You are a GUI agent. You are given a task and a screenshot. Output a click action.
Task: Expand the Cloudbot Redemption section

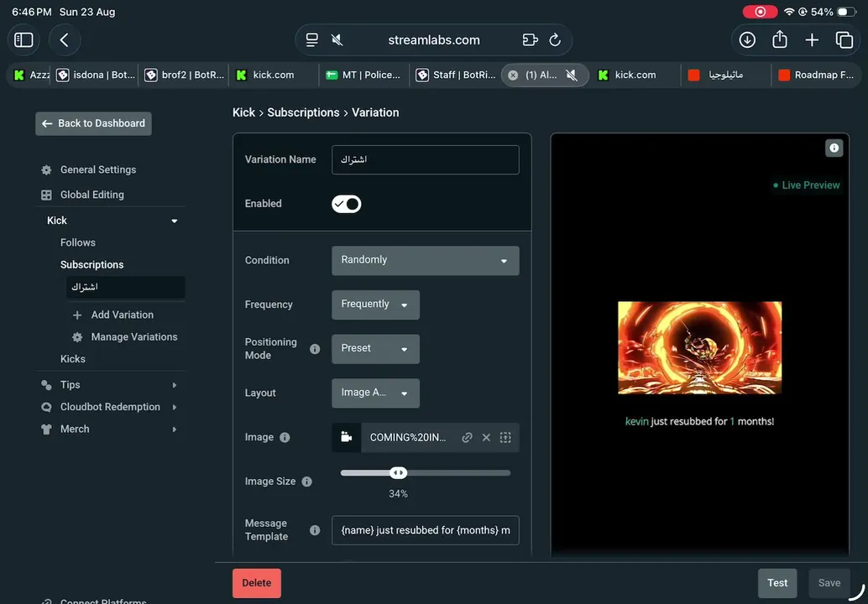pyautogui.click(x=175, y=407)
